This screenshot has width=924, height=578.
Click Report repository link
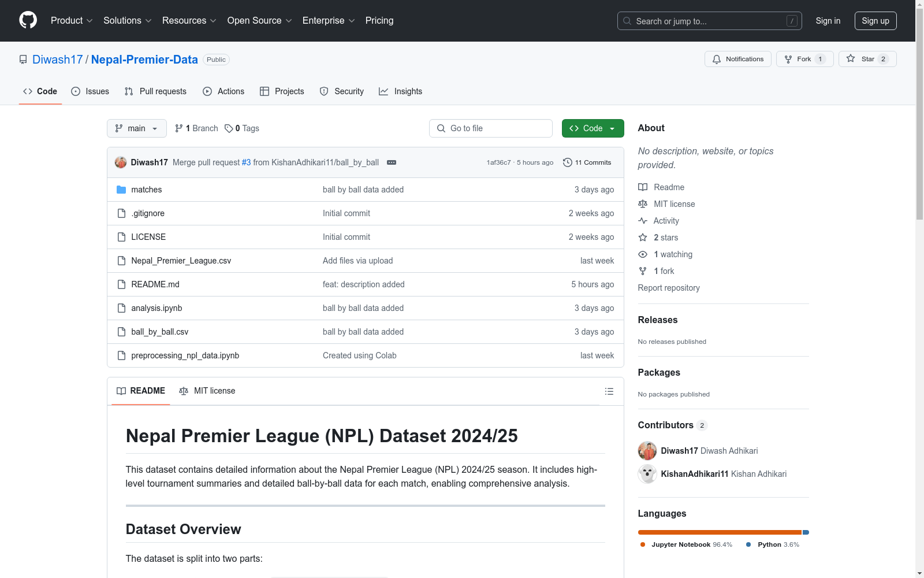669,288
